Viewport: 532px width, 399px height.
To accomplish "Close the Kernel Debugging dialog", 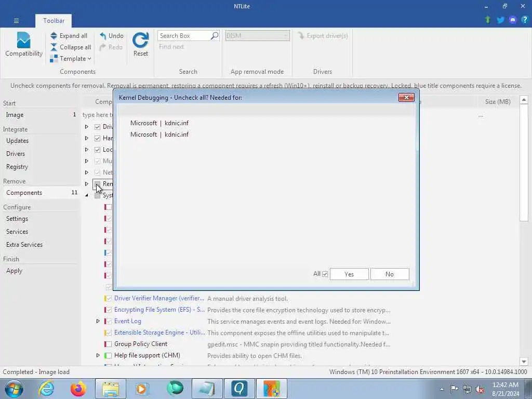I will [x=406, y=98].
